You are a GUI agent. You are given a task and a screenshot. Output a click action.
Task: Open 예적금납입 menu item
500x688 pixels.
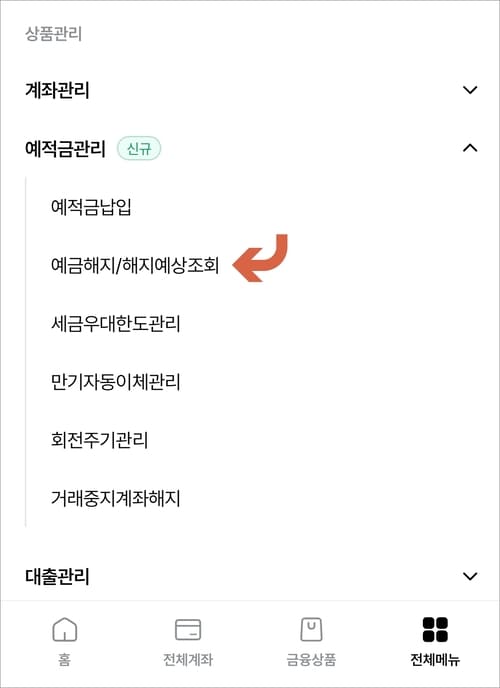click(91, 207)
